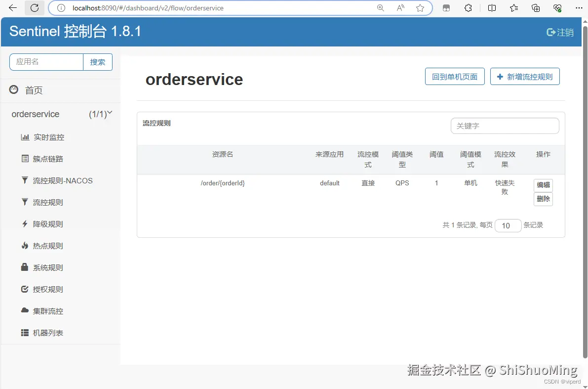Click the page vertical scrollbar
The width and height of the screenshot is (588, 389).
585,191
